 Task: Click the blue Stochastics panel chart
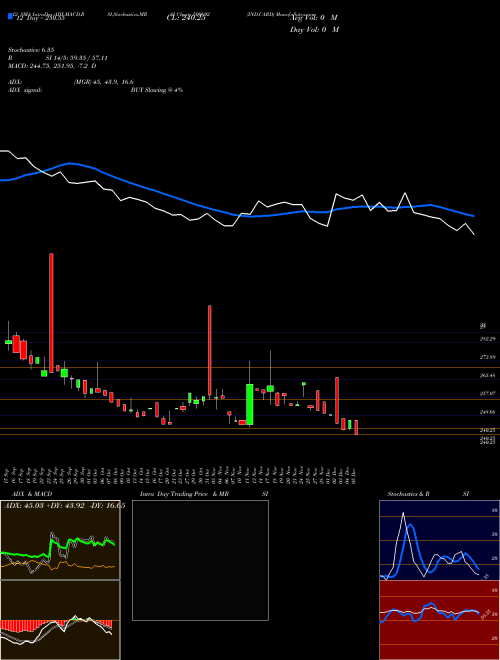439,540
